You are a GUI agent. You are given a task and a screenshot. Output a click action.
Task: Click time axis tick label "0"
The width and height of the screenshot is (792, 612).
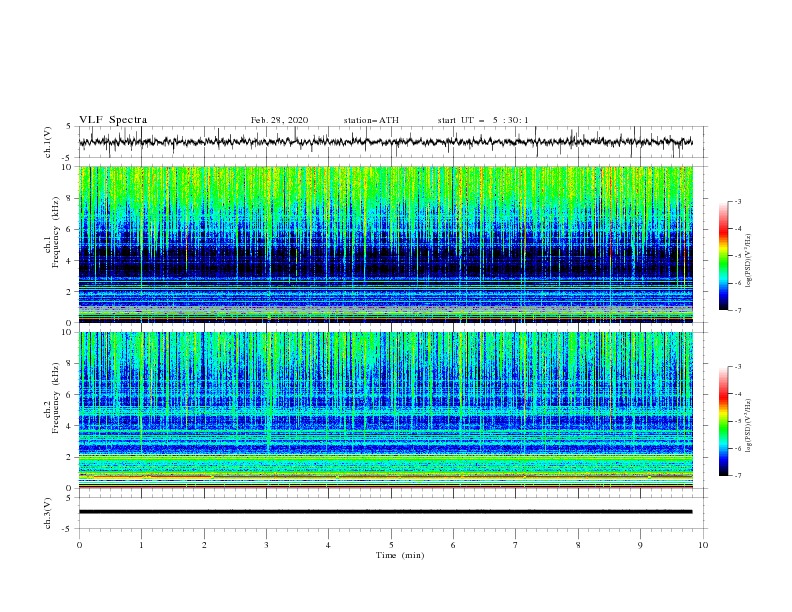79,545
